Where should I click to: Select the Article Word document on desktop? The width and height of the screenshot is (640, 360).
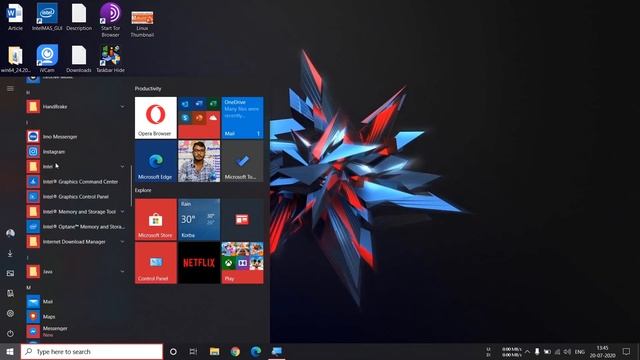pos(15,17)
